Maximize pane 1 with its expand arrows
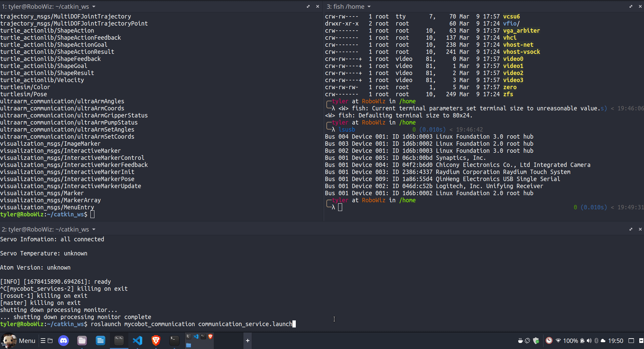This screenshot has height=349, width=644. pyautogui.click(x=308, y=6)
